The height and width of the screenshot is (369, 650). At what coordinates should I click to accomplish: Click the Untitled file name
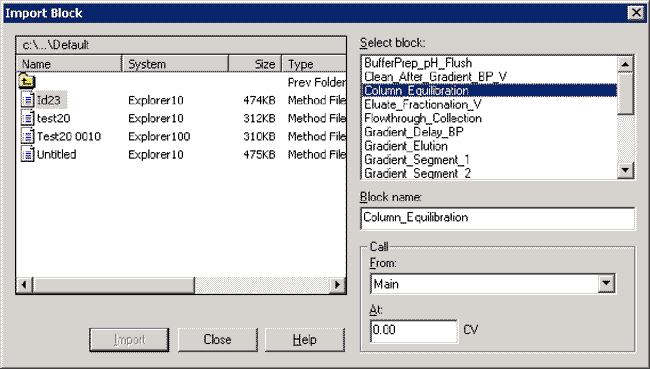56,154
